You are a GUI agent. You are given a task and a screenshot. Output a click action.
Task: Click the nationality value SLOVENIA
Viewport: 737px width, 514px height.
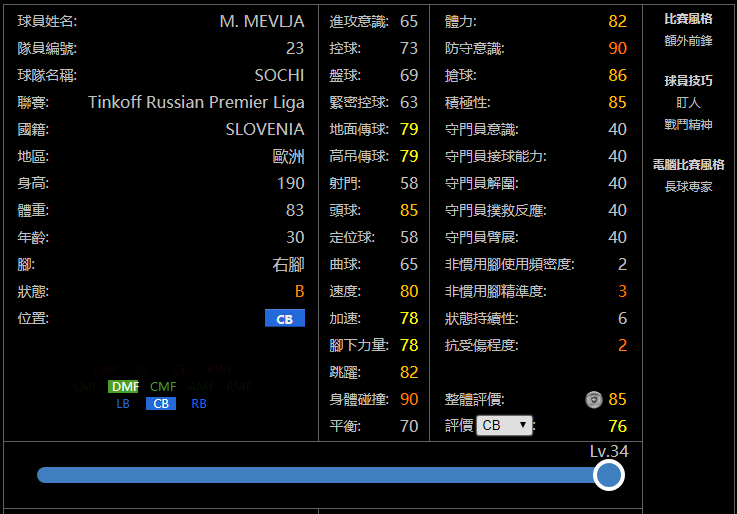click(265, 130)
